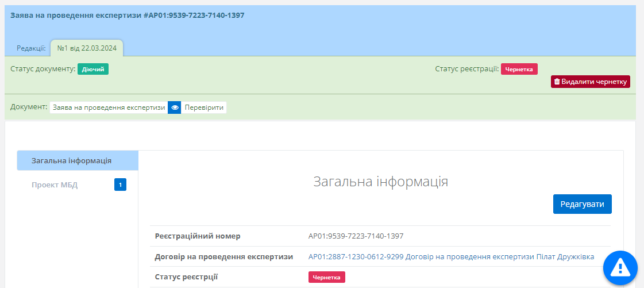This screenshot has width=644, height=288.
Task: Open the "Проект МБД" sidebar section
Action: click(x=55, y=185)
